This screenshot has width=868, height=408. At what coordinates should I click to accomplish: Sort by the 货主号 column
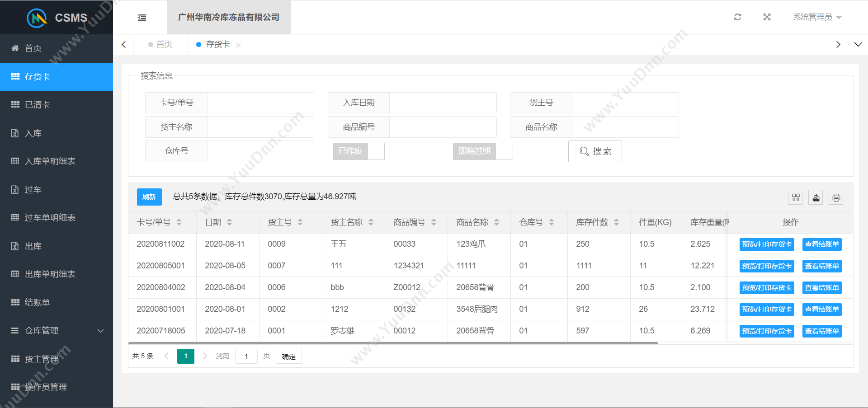click(300, 222)
